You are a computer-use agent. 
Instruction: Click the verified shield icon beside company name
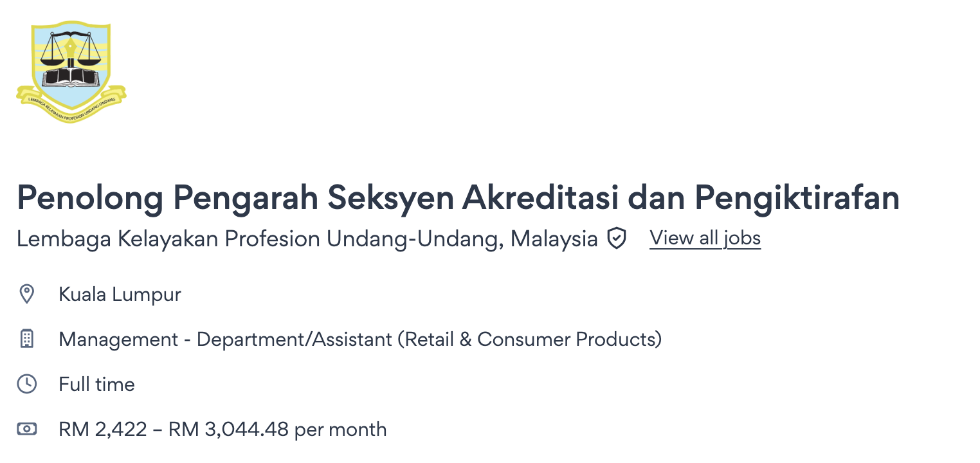click(x=617, y=239)
